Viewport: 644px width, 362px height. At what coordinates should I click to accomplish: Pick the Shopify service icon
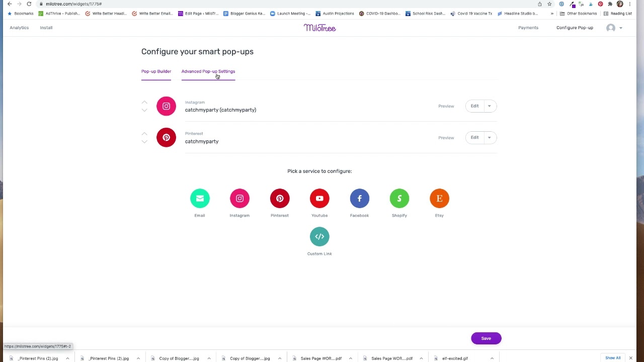coord(399,198)
